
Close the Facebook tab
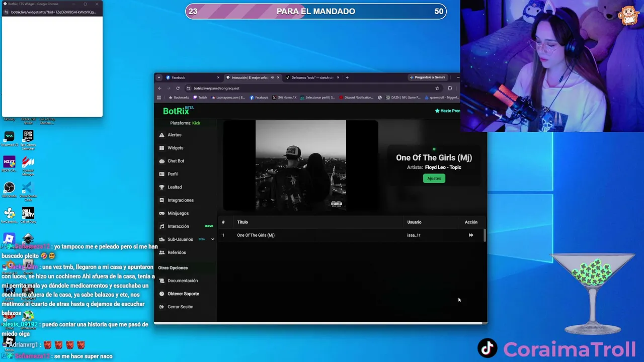pos(218,77)
